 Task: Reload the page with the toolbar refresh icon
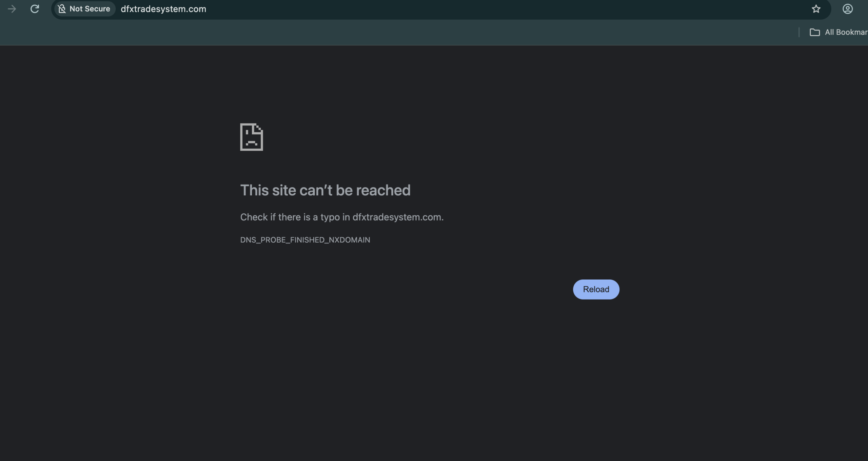35,9
